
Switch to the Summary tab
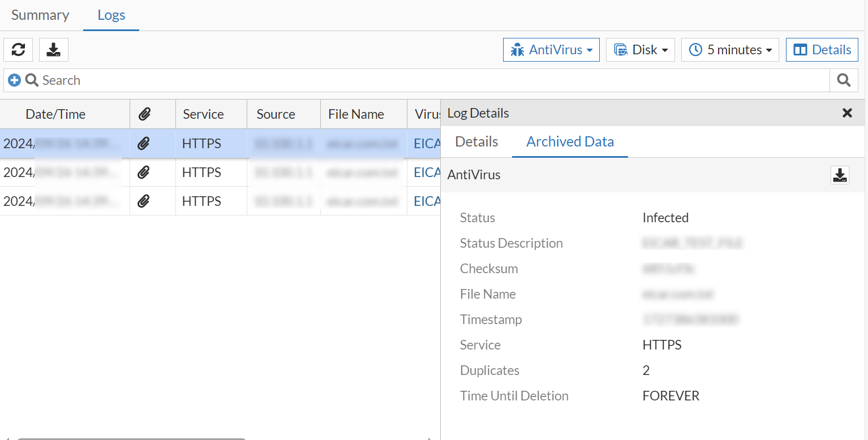(40, 15)
